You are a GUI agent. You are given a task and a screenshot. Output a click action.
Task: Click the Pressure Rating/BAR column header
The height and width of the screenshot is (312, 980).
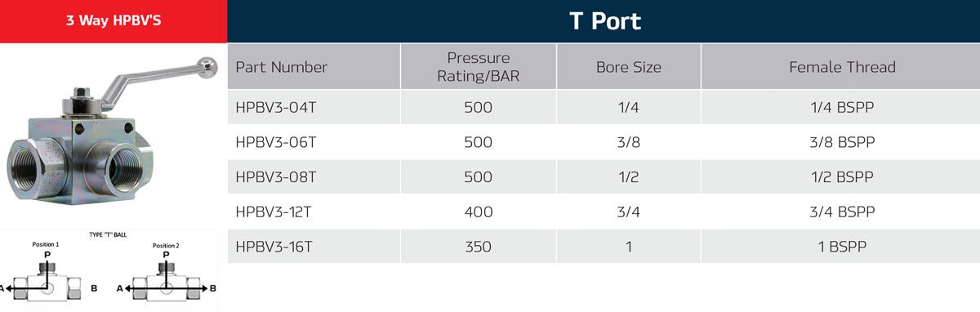click(x=479, y=67)
